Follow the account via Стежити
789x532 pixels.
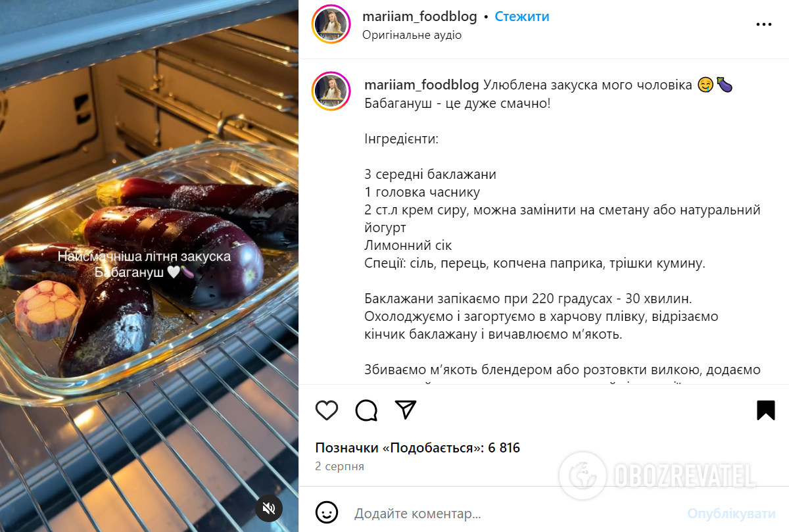(522, 16)
